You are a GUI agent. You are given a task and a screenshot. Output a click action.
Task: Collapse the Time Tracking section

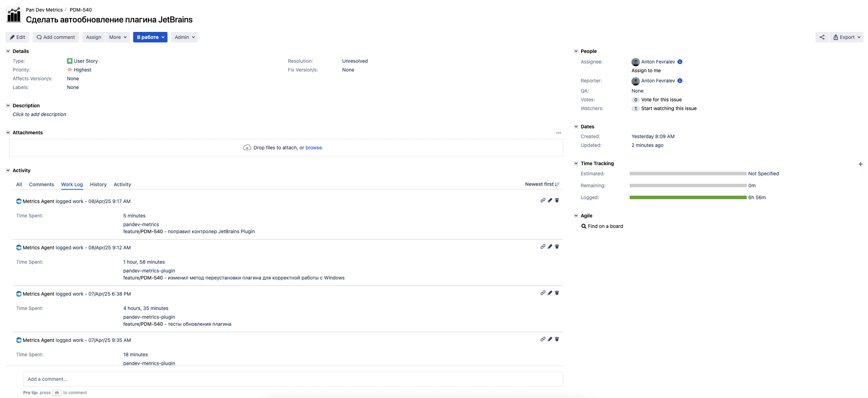pyautogui.click(x=576, y=163)
